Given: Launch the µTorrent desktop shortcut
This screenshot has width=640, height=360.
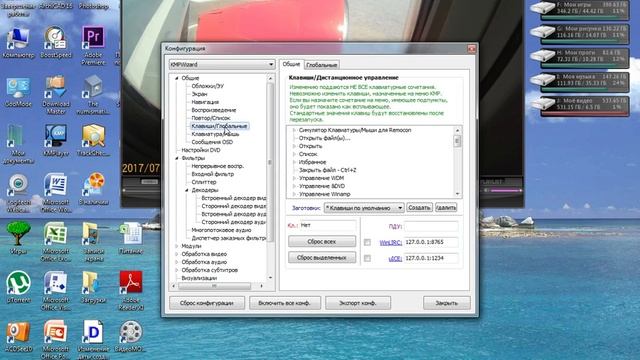Looking at the screenshot, I should (18, 287).
